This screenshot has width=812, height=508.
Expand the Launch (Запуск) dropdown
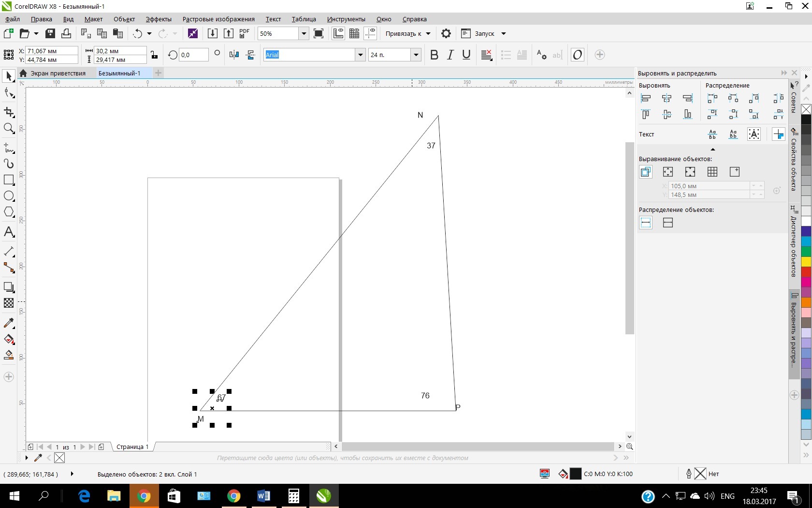click(x=504, y=34)
